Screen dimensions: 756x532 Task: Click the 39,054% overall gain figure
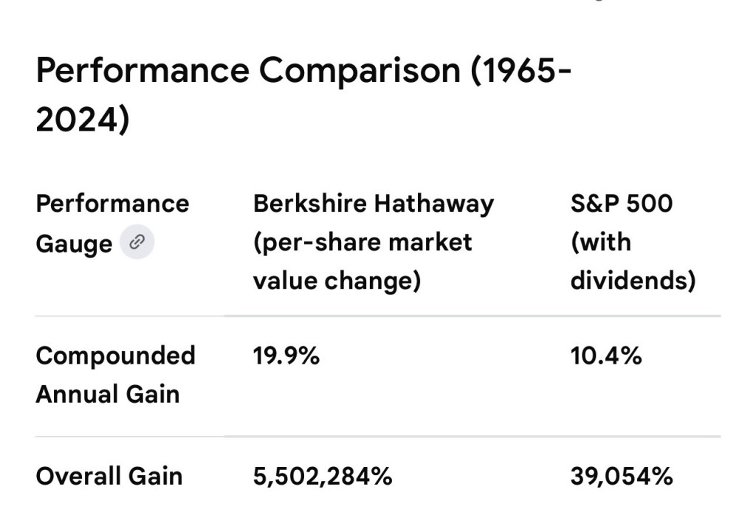tap(621, 476)
